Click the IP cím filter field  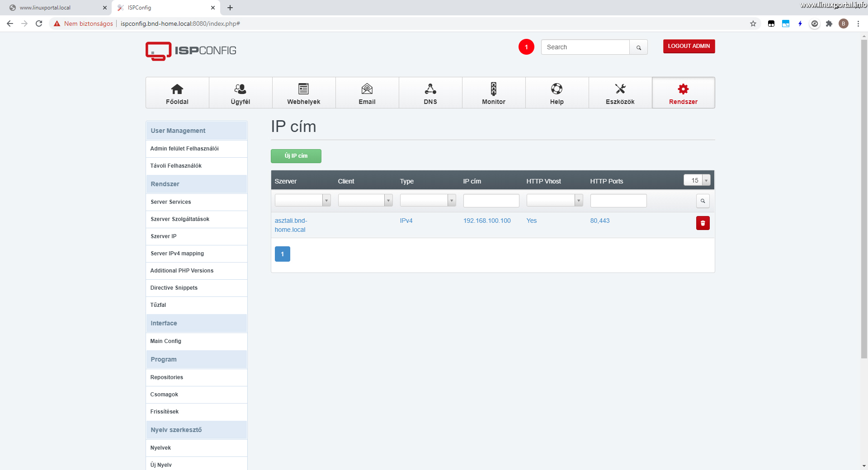(491, 201)
